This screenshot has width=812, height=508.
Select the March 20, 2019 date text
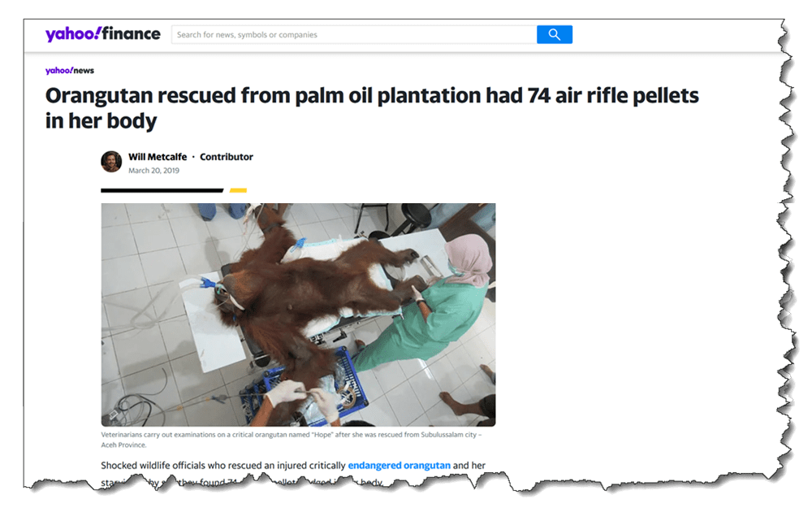pos(153,171)
